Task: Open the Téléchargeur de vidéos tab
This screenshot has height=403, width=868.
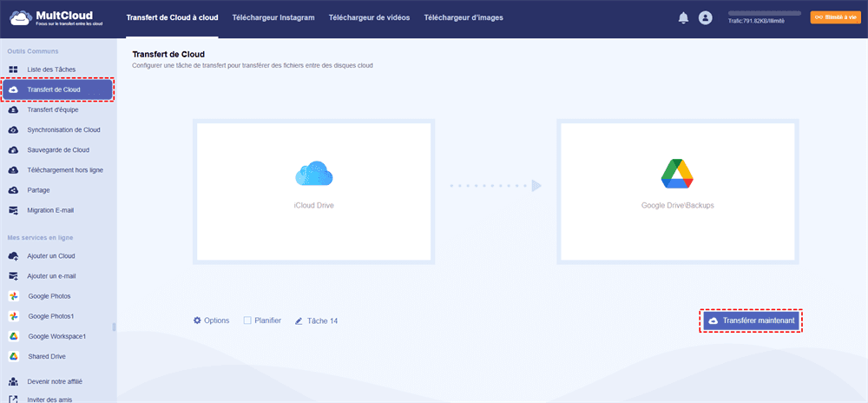Action: point(369,17)
